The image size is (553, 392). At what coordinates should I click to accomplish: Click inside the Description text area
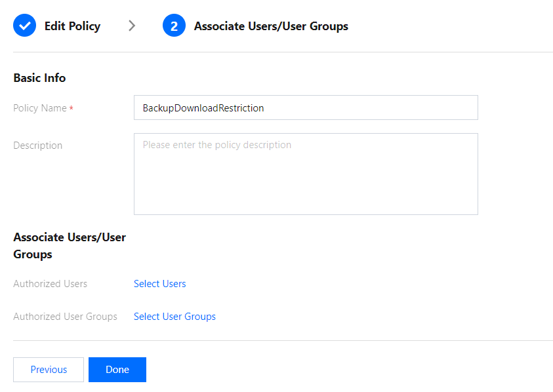click(x=305, y=174)
